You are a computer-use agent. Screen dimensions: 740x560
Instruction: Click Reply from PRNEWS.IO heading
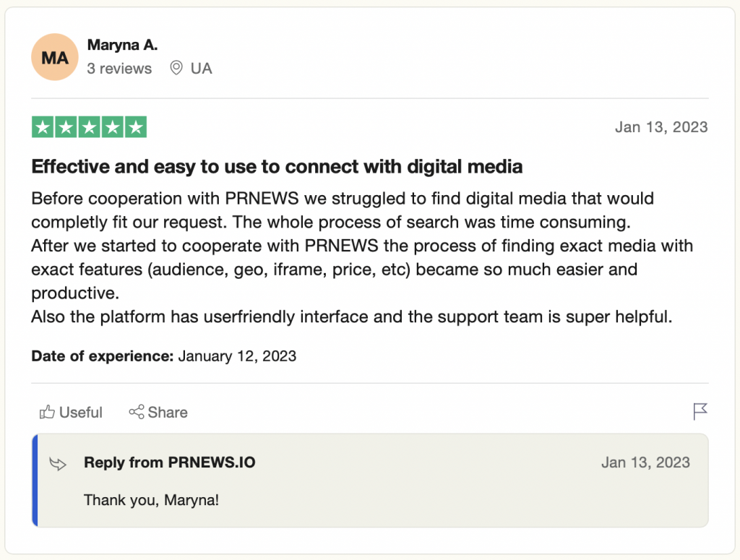click(169, 462)
